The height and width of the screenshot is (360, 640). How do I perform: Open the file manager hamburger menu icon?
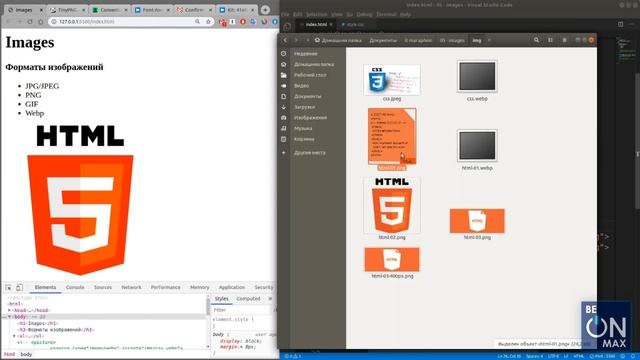564,40
